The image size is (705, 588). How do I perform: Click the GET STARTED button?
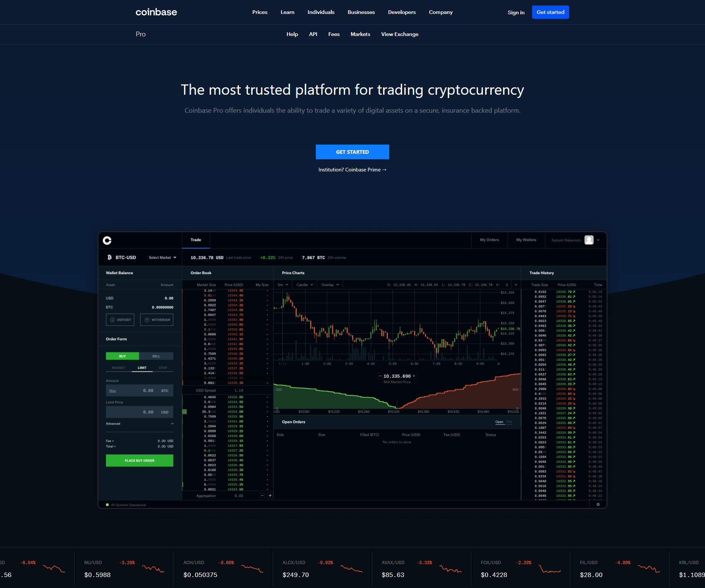pos(352,152)
